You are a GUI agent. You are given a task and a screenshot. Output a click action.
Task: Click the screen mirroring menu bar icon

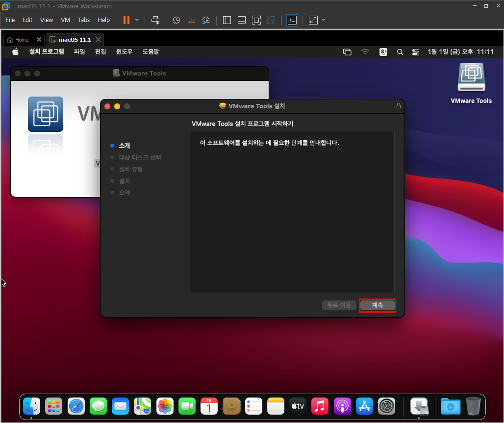click(347, 52)
